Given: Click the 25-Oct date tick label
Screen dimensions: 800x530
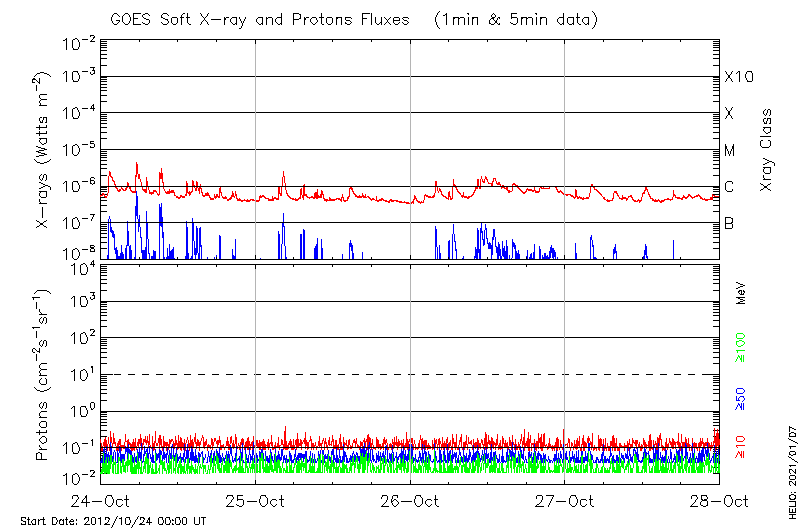Looking at the screenshot, I should [x=256, y=500].
